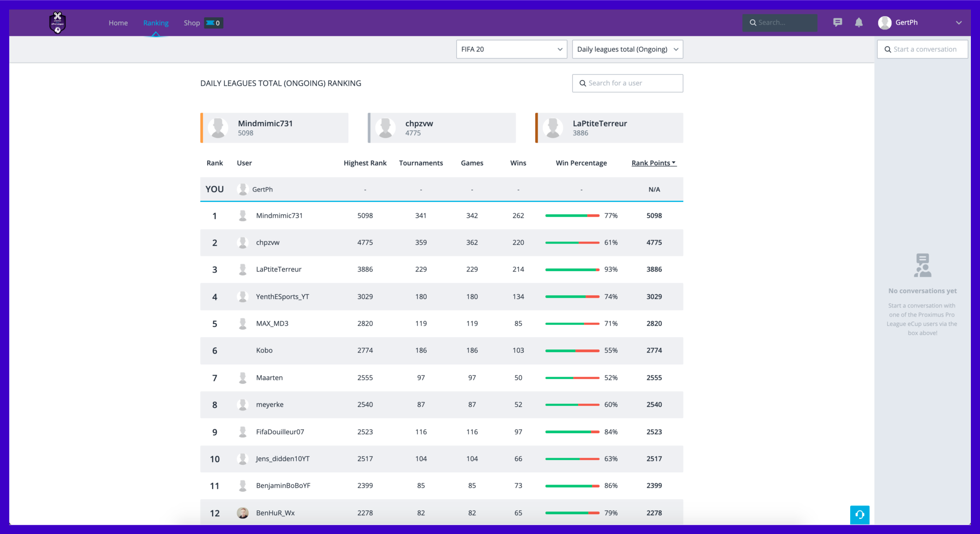Viewport: 980px width, 534px height.
Task: Click the coin balance badge next to Shop
Action: pos(213,23)
